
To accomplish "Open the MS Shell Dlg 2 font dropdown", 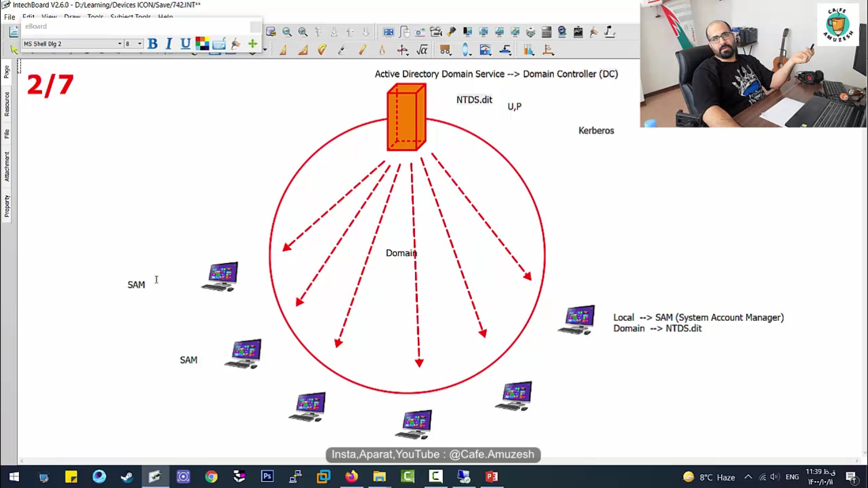I will point(73,44).
